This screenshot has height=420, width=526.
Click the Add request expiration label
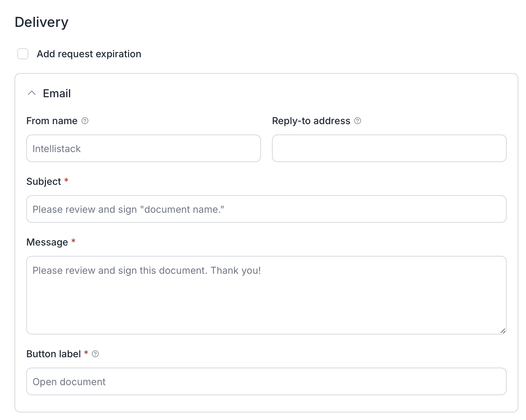click(x=89, y=54)
